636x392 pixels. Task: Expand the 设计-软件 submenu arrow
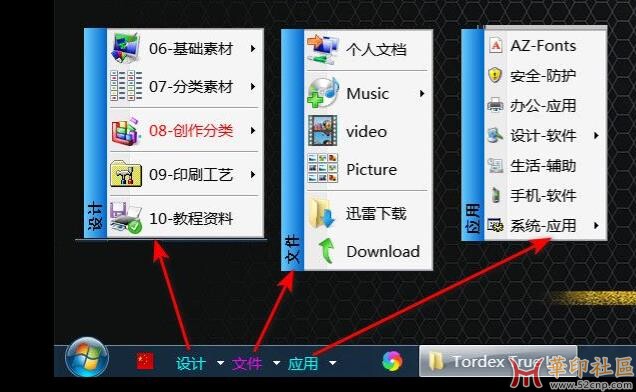(596, 136)
